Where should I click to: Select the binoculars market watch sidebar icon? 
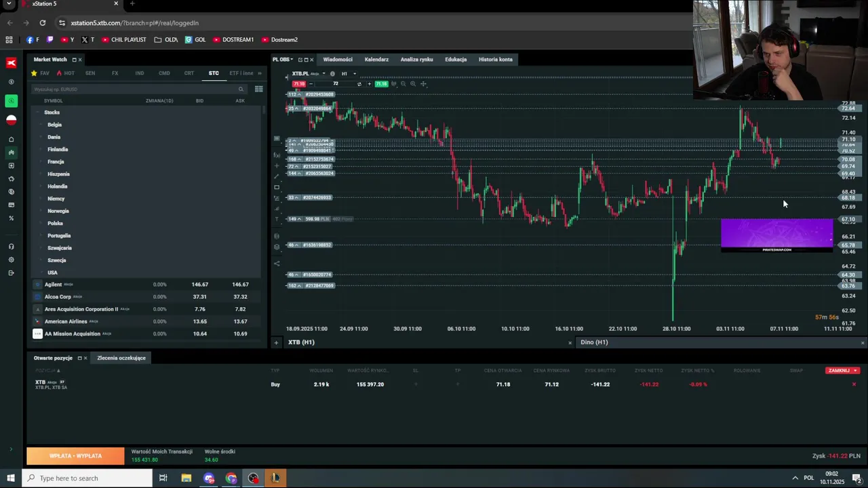tap(11, 152)
